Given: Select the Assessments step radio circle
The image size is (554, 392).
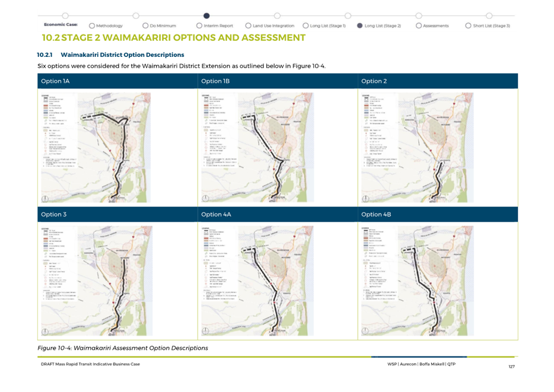Looking at the screenshot, I should [419, 26].
